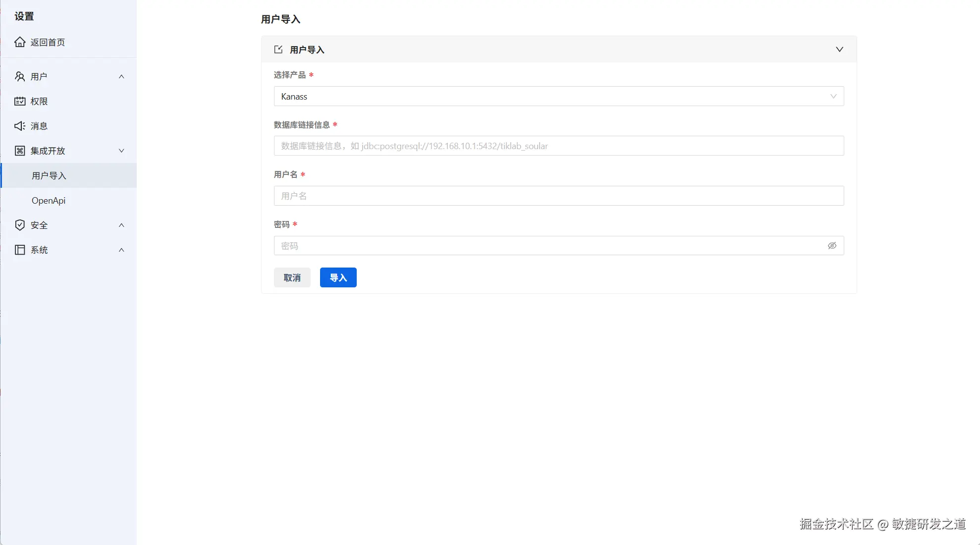Open 消息 via the speaker icon

20,126
